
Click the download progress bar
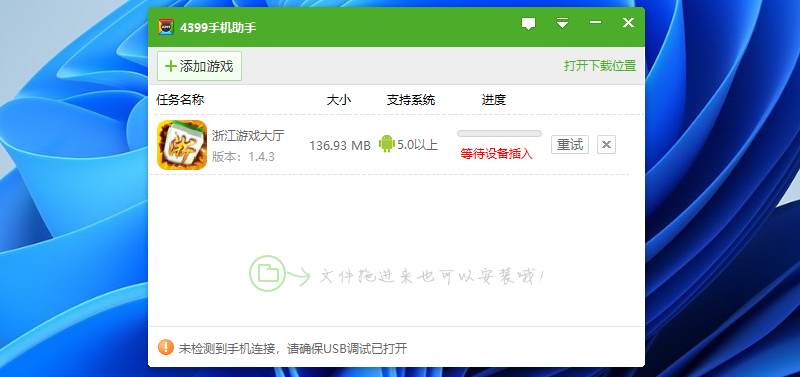pyautogui.click(x=499, y=134)
